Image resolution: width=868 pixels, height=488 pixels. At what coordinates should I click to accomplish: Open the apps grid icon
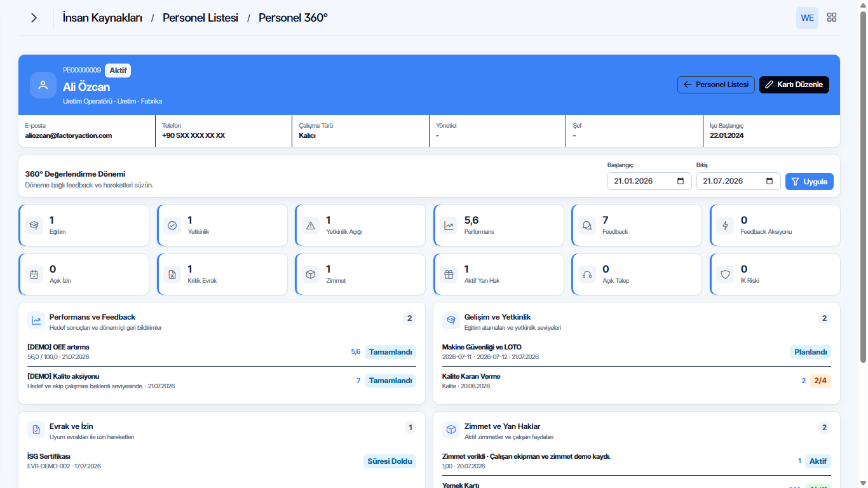pyautogui.click(x=832, y=18)
